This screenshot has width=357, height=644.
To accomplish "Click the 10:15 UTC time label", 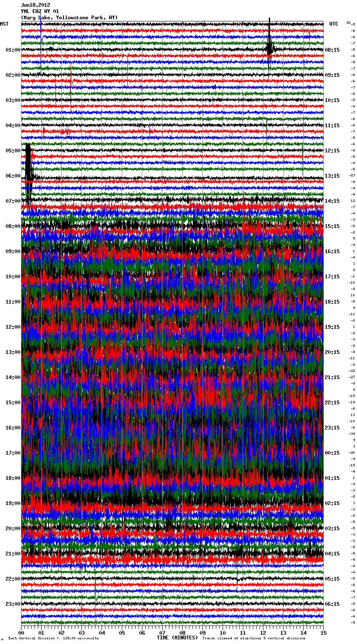I will coord(332,100).
